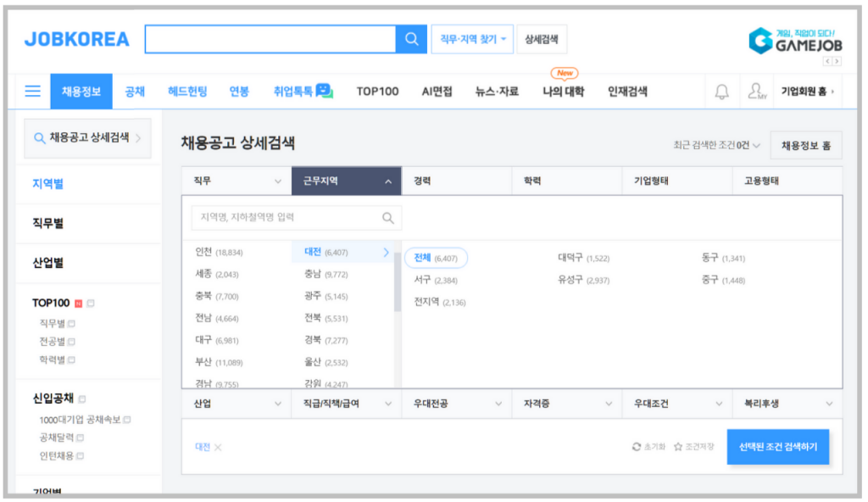Click the 지역명, 지하철역명 입력 field
Viewport: 868px width, 502px height.
[x=296, y=218]
